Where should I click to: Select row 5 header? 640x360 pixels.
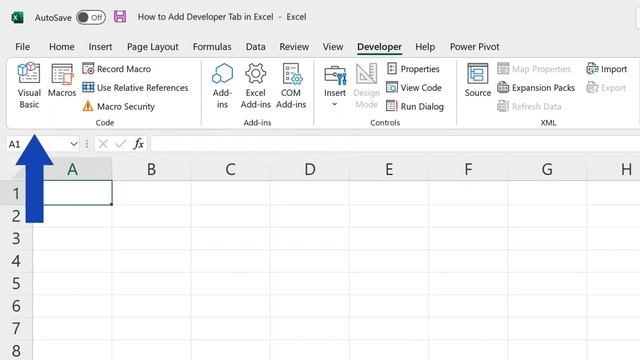point(16,283)
